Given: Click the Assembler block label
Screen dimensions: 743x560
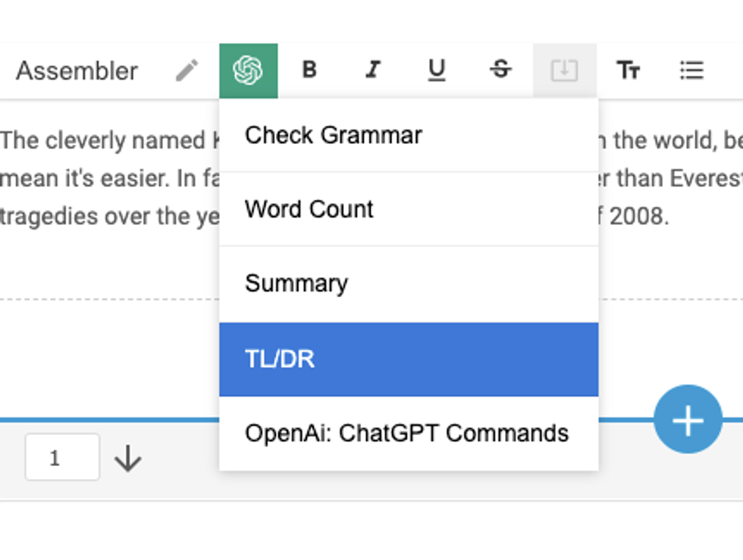Looking at the screenshot, I should (77, 70).
